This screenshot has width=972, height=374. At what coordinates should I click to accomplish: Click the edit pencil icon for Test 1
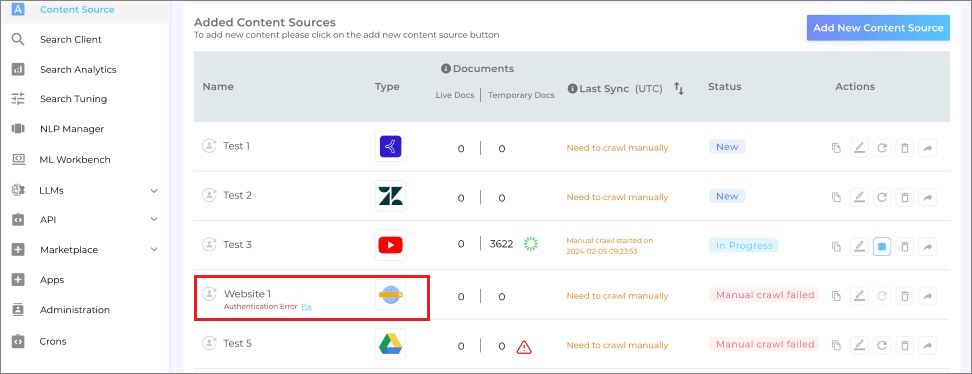pos(859,148)
